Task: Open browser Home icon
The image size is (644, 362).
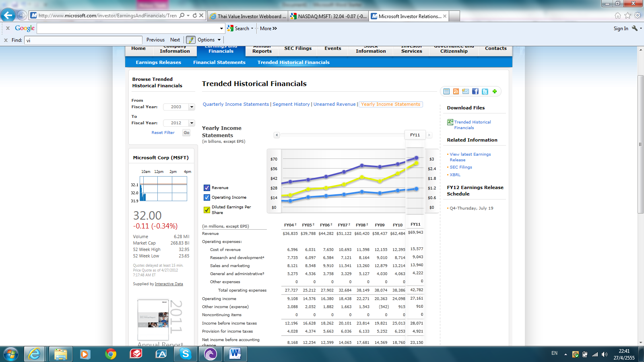Action: (x=618, y=16)
